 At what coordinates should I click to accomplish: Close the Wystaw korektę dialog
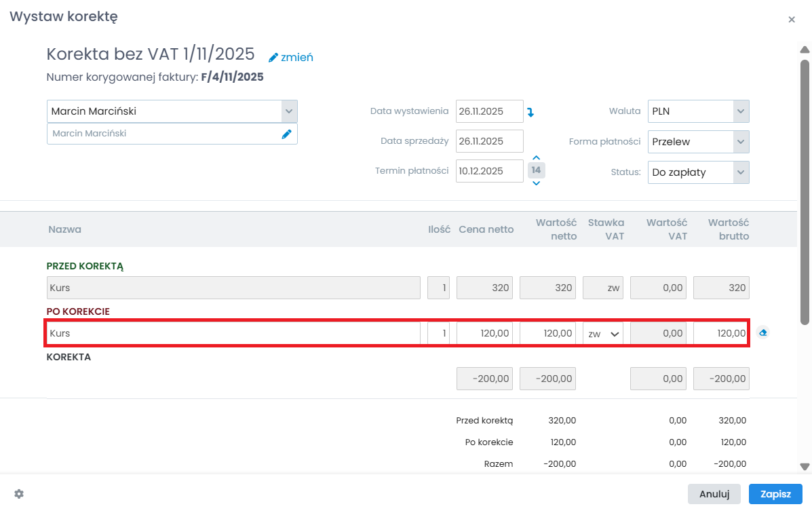791,20
